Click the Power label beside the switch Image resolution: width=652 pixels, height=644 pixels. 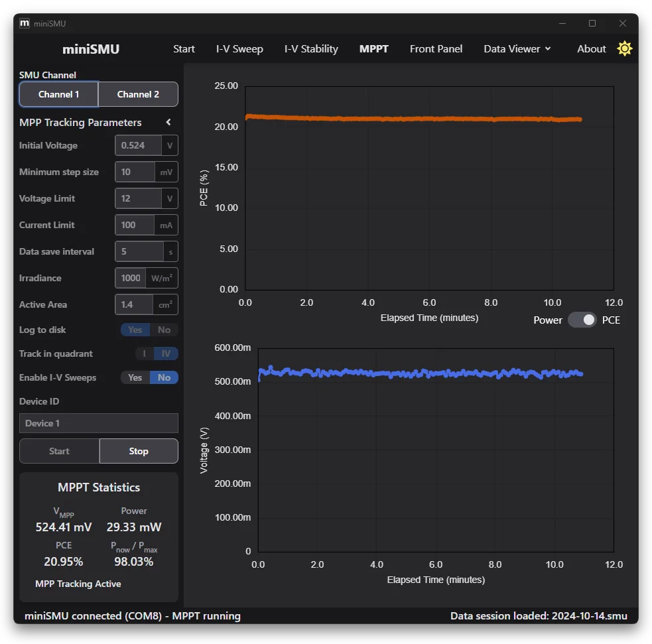tap(548, 320)
